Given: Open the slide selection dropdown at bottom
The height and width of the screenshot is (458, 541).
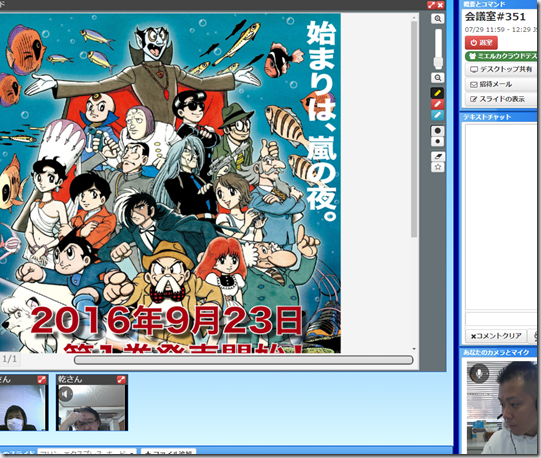Looking at the screenshot, I should (x=87, y=452).
